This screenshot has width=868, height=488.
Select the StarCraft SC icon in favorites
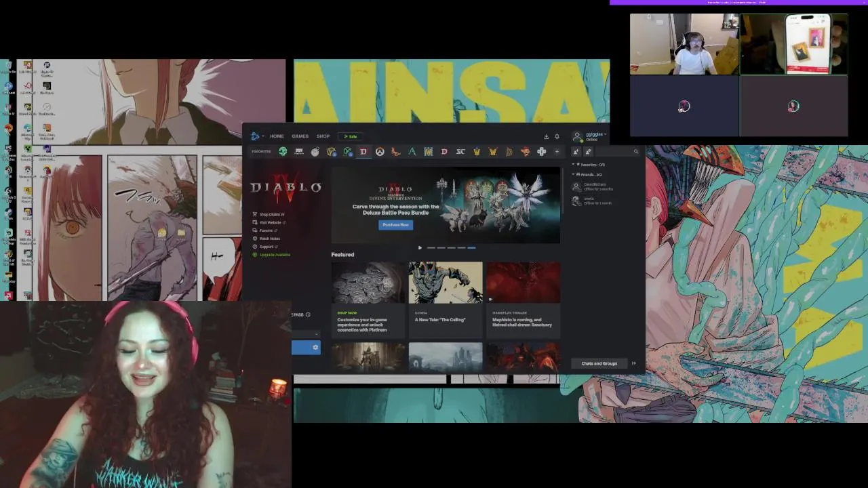point(460,152)
